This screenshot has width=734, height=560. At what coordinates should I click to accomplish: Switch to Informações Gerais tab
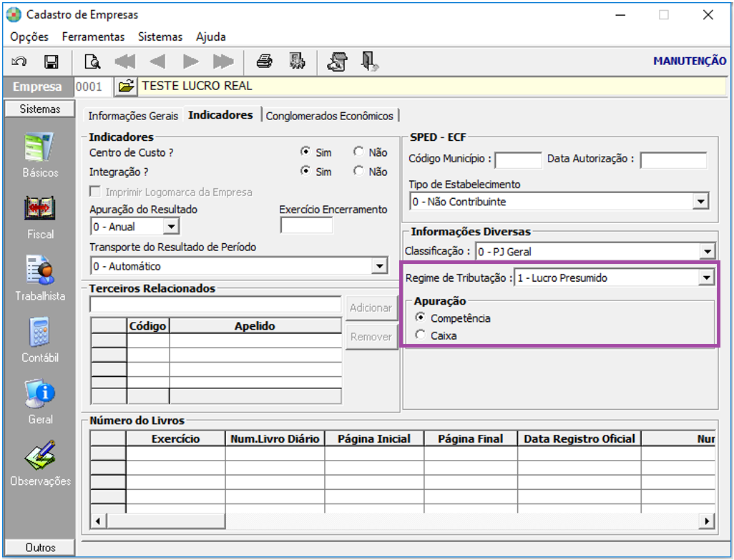pos(133,116)
